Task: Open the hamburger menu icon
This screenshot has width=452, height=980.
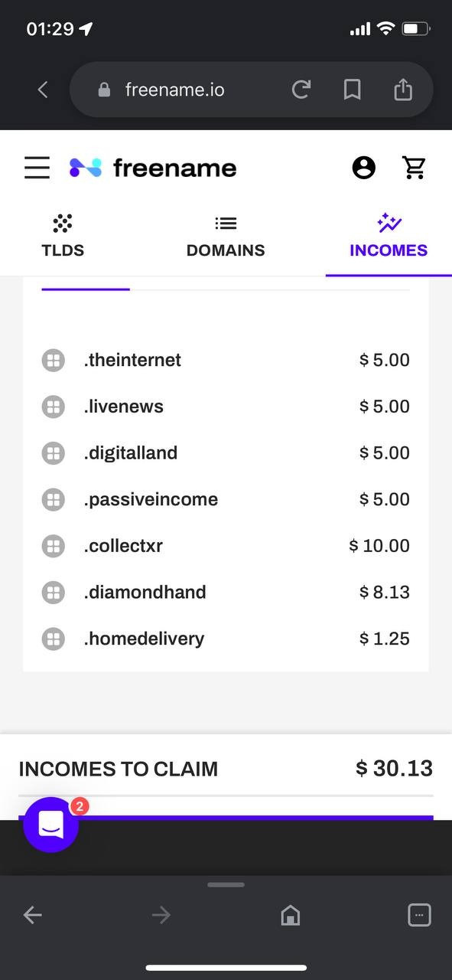Action: (x=37, y=168)
